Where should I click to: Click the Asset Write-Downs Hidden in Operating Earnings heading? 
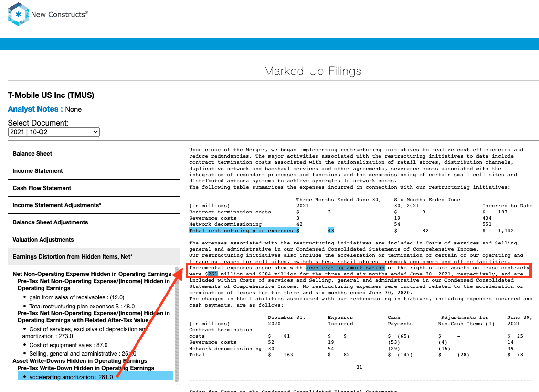[80, 360]
